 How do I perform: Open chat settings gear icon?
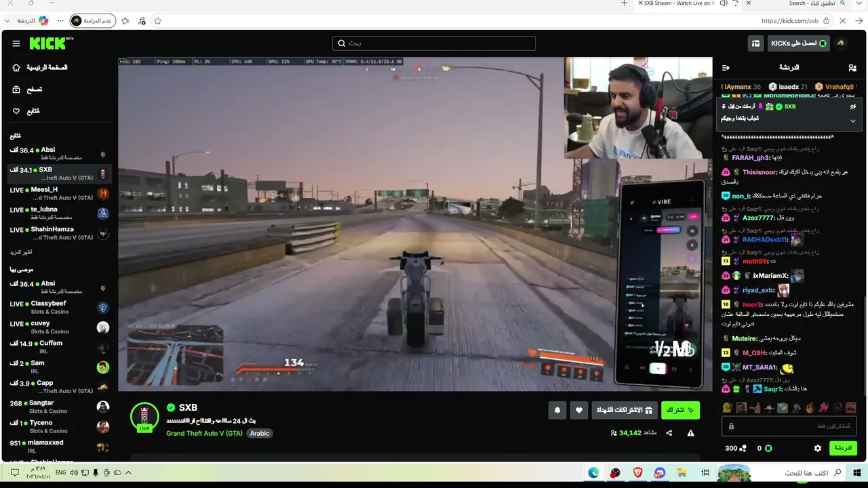coord(818,448)
